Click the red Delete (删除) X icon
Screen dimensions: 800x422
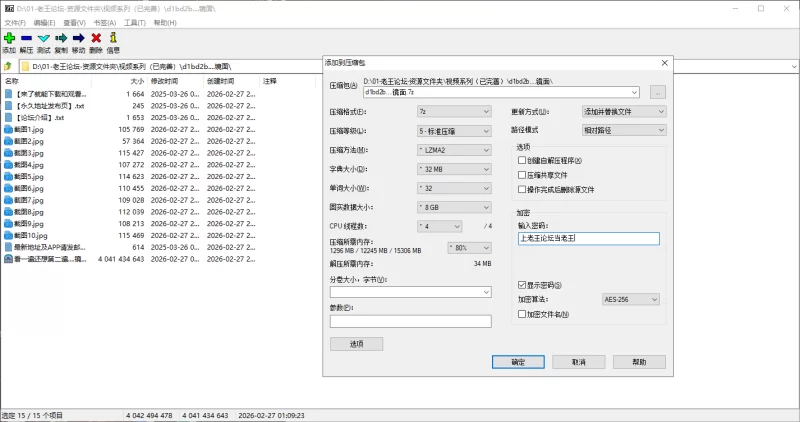point(96,38)
